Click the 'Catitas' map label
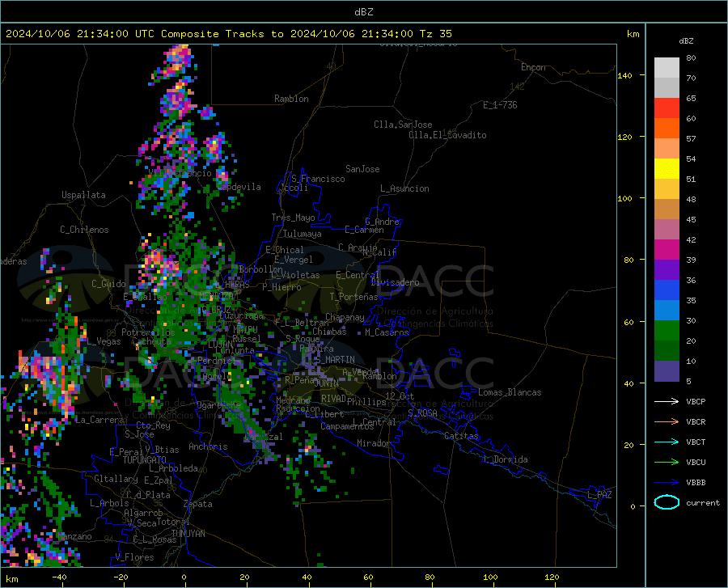Screen dimensions: 728x588 (x=461, y=436)
